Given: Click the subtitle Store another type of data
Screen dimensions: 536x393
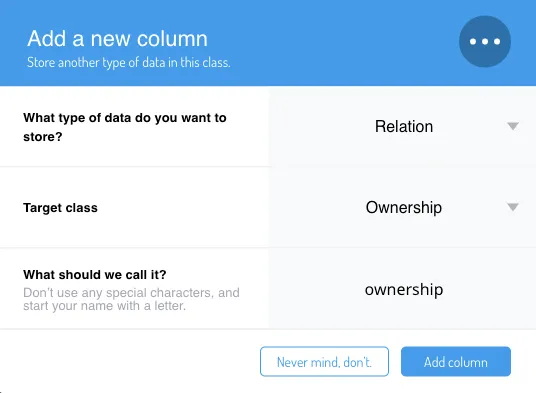Looking at the screenshot, I should [x=129, y=63].
